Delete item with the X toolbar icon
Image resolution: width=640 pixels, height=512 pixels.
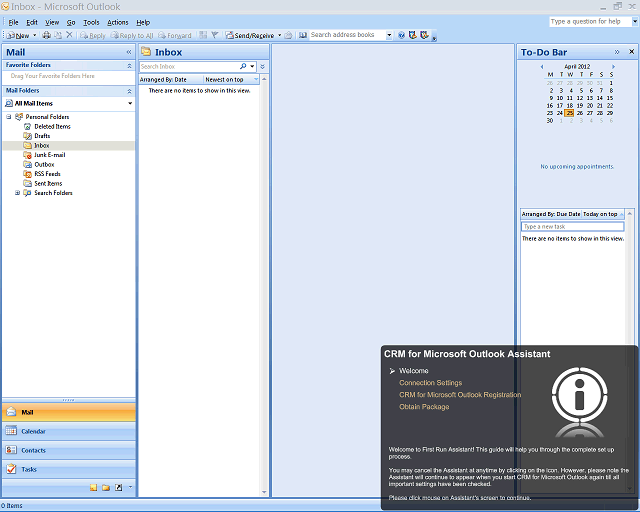click(x=69, y=35)
